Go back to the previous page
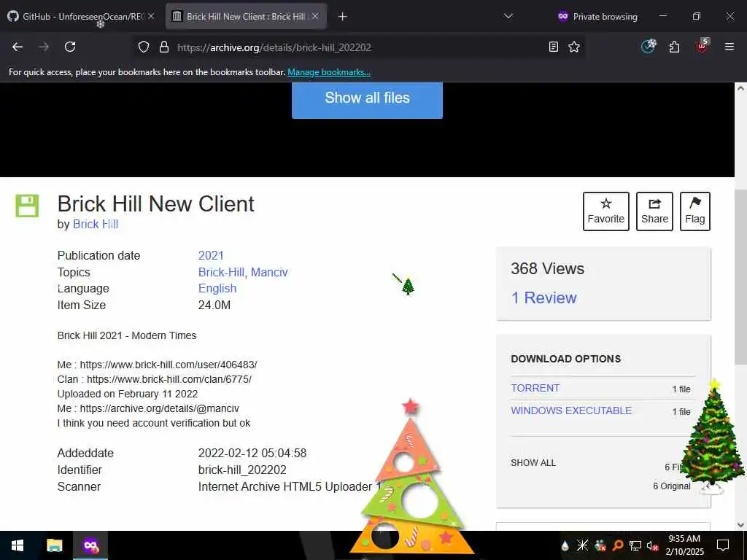 (x=18, y=47)
